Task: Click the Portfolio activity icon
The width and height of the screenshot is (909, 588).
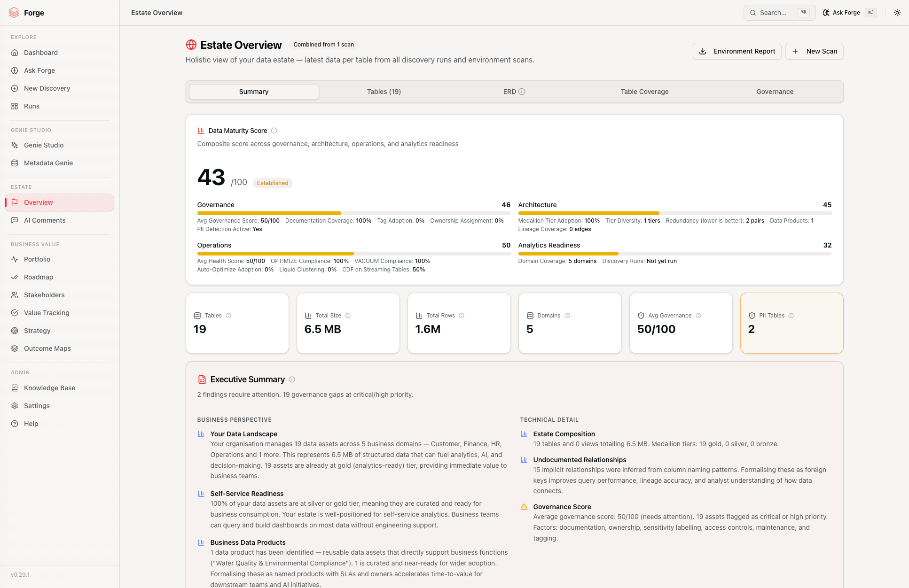Action: [15, 259]
